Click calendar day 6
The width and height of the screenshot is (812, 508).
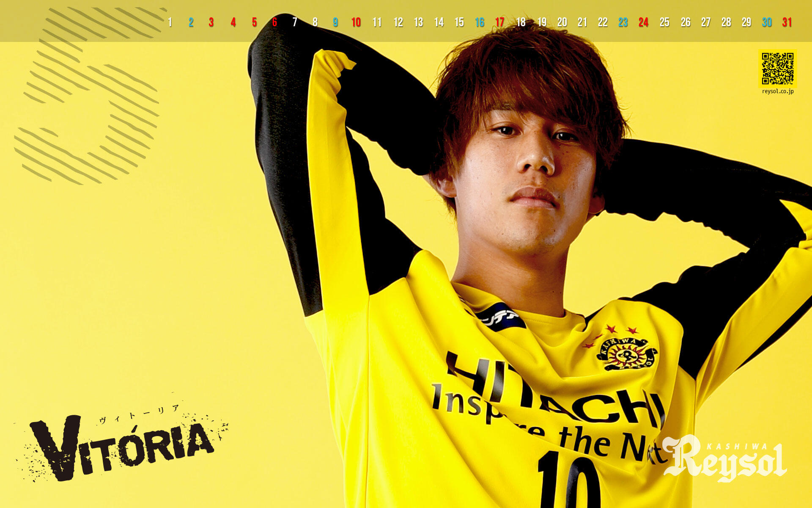click(274, 22)
